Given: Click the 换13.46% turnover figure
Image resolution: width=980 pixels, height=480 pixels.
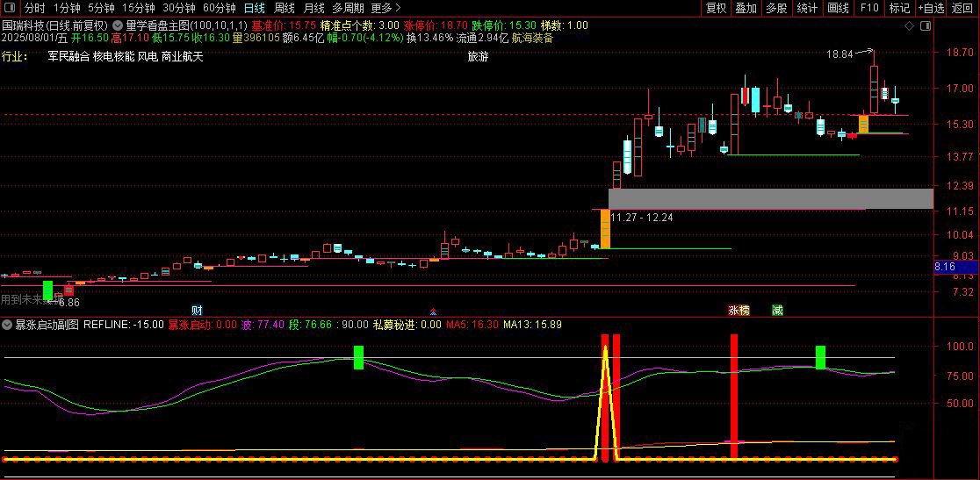Looking at the screenshot, I should tap(429, 38).
